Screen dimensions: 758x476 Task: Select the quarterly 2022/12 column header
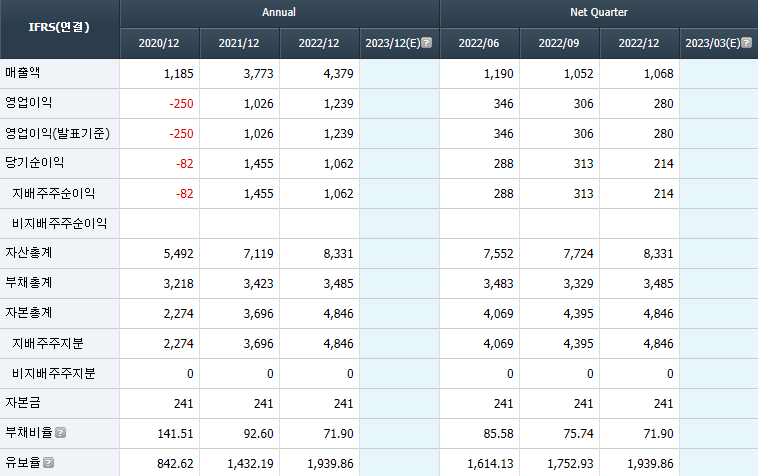(639, 43)
